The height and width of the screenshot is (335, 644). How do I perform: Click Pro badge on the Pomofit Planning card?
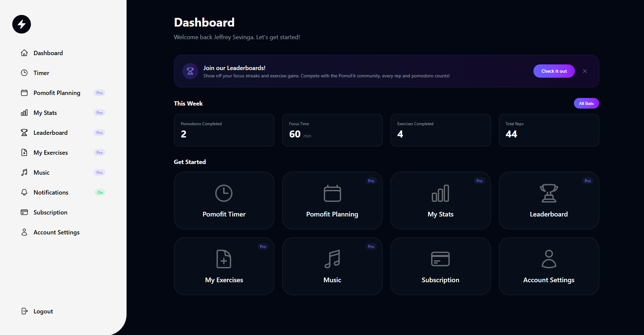(x=371, y=181)
